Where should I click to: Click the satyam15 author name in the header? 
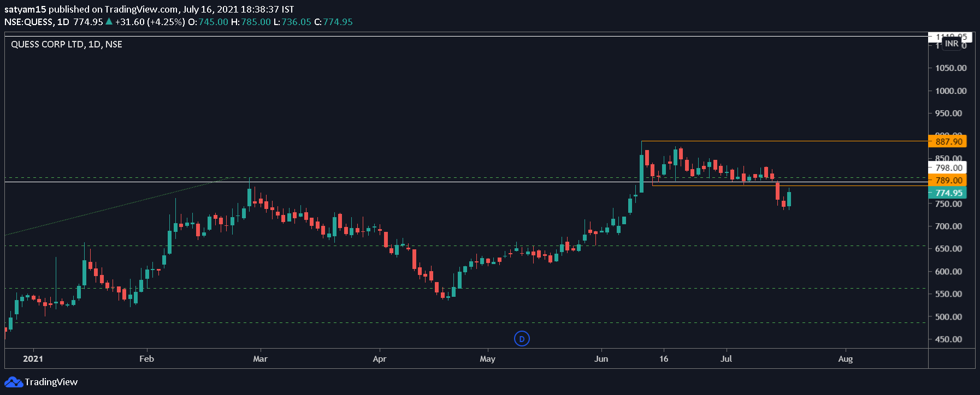(x=25, y=9)
